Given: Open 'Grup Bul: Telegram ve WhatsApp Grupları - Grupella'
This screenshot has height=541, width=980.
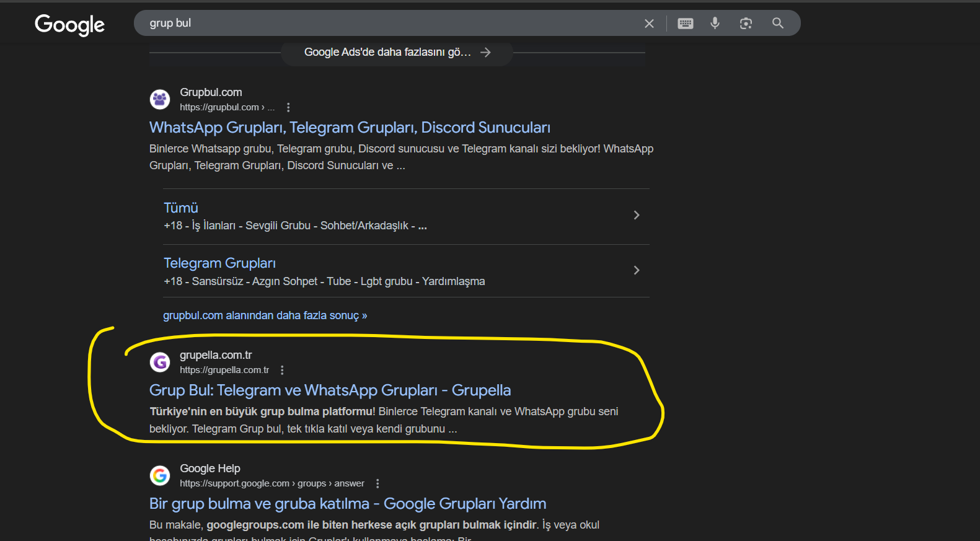Looking at the screenshot, I should coord(330,390).
